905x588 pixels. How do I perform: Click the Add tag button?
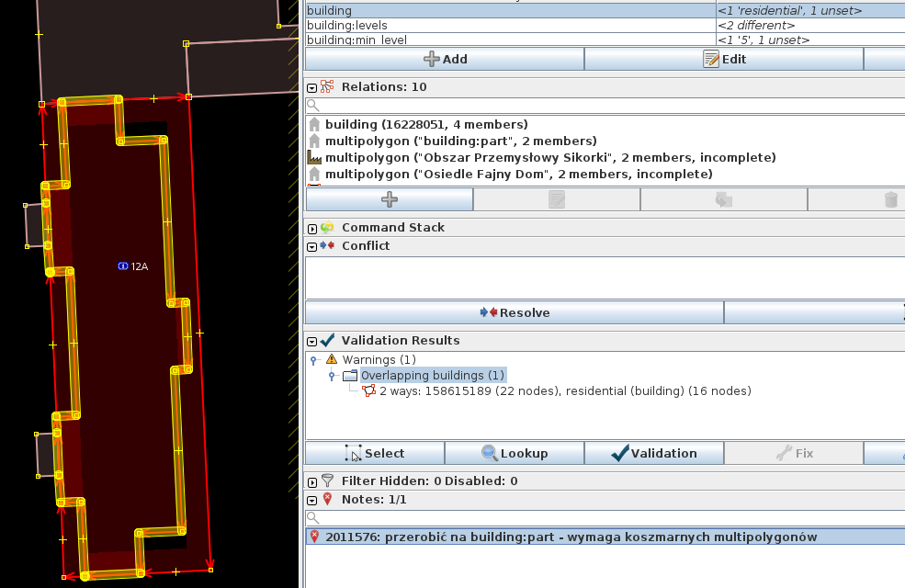445,59
